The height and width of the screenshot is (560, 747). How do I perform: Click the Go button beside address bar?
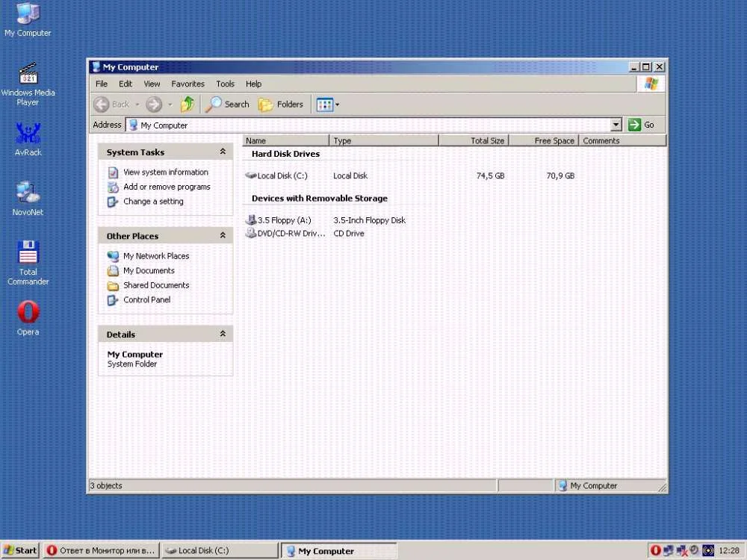641,125
